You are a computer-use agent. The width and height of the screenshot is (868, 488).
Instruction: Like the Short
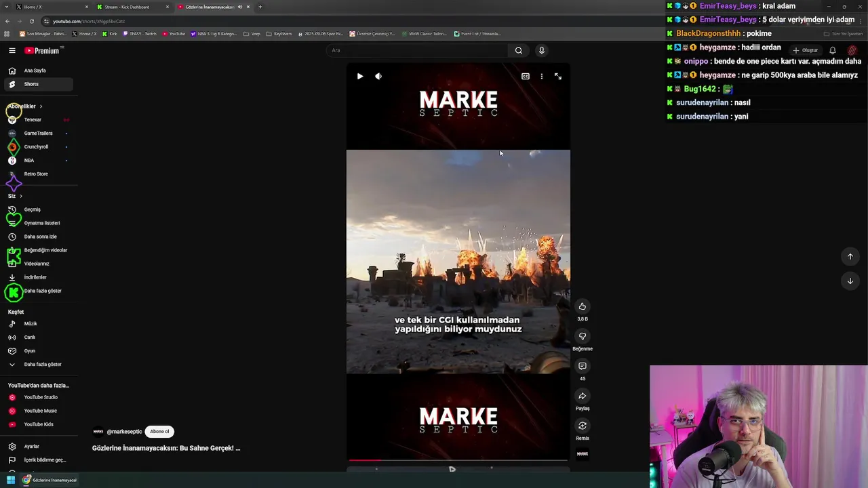582,306
